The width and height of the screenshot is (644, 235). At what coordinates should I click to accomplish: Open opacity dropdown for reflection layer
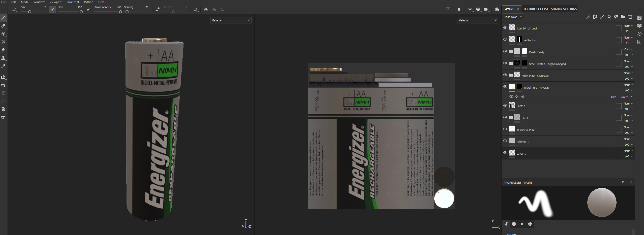pyautogui.click(x=629, y=43)
